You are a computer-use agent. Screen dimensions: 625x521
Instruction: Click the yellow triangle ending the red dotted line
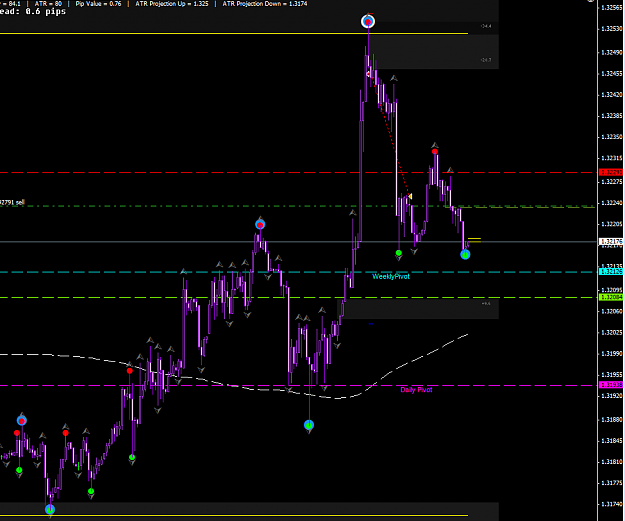click(410, 196)
